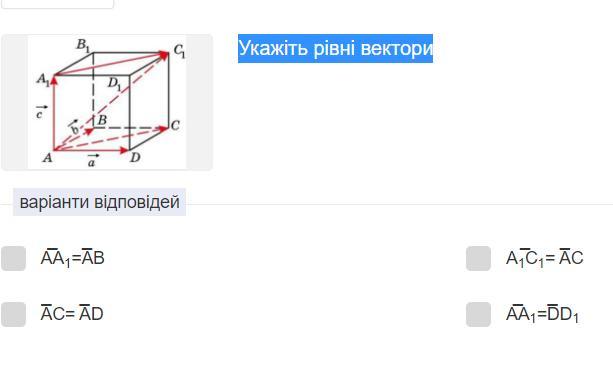613x372 pixels.
Task: Check the box for AA₁=AB answer
Action: [14, 258]
